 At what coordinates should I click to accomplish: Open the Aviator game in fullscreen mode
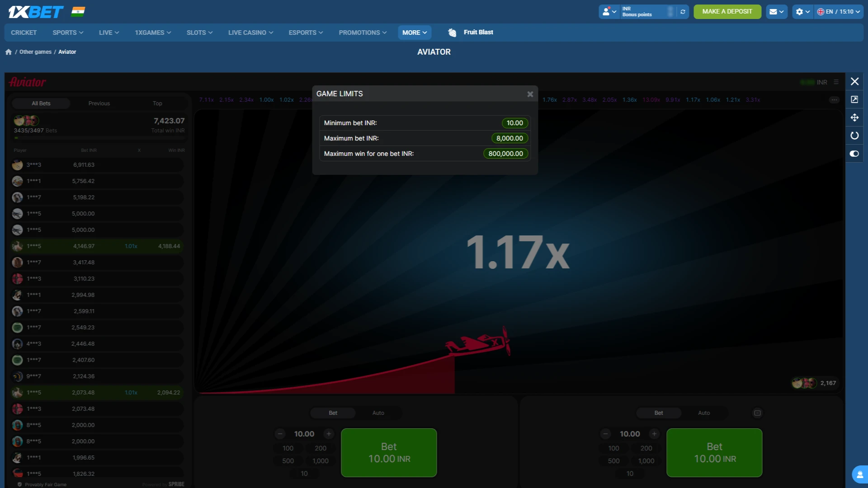pos(854,99)
